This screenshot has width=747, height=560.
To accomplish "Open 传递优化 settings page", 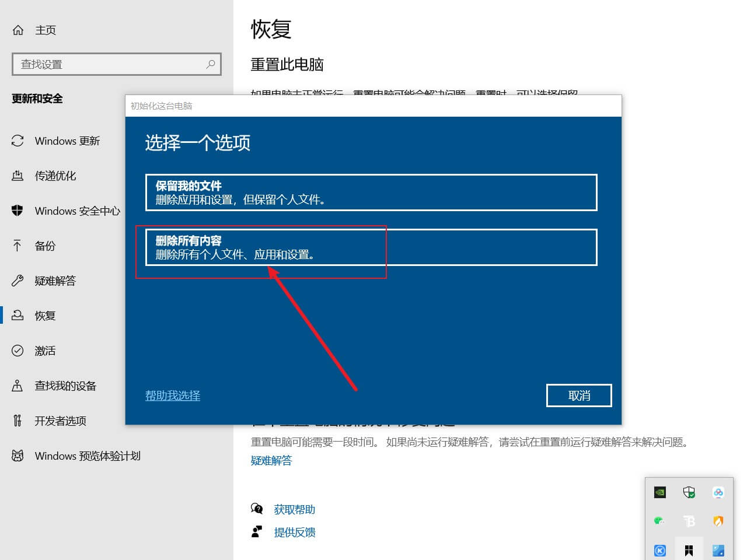I will [x=55, y=176].
